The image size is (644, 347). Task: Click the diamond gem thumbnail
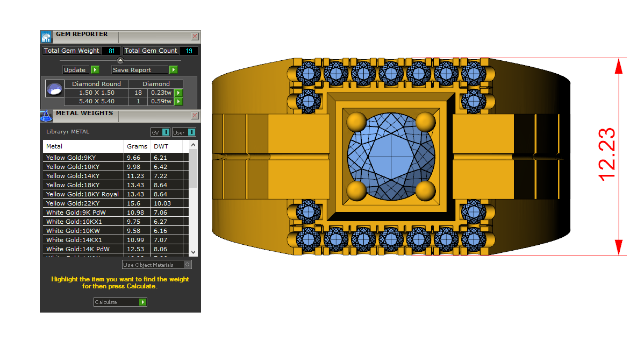pyautogui.click(x=54, y=89)
